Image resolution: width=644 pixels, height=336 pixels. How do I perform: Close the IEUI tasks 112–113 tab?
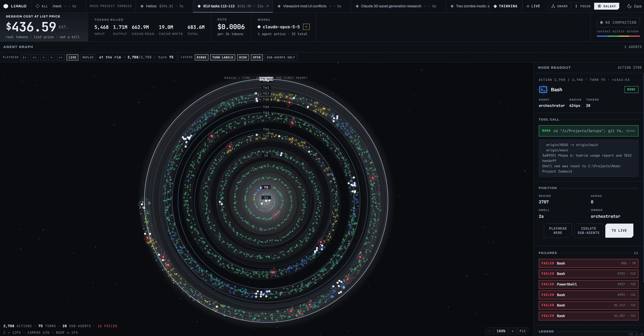pos(268,6)
